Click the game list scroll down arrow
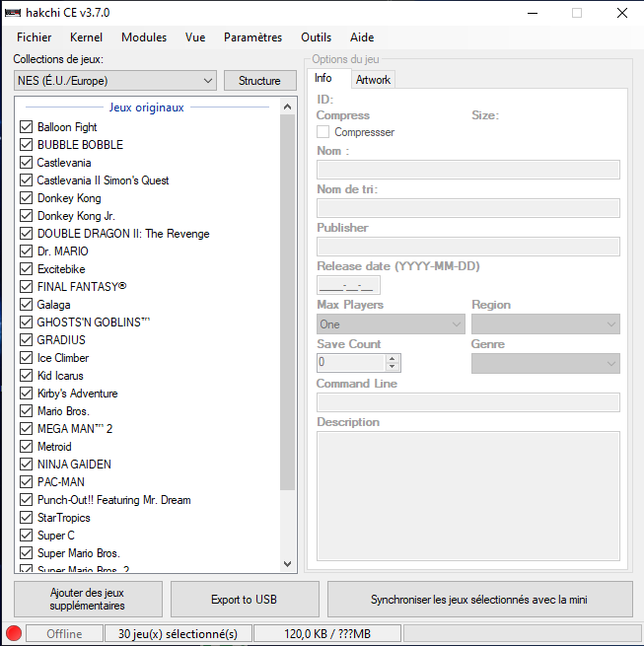644x646 pixels. point(288,564)
